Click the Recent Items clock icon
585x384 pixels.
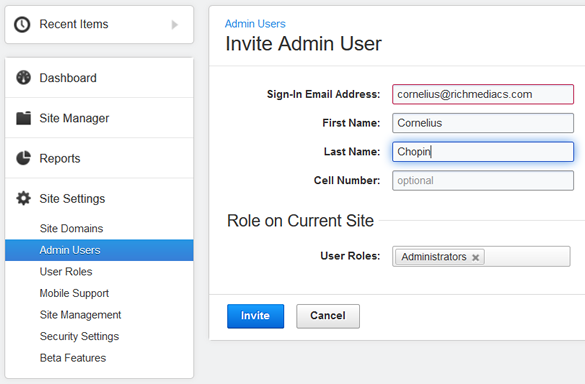coord(22,25)
